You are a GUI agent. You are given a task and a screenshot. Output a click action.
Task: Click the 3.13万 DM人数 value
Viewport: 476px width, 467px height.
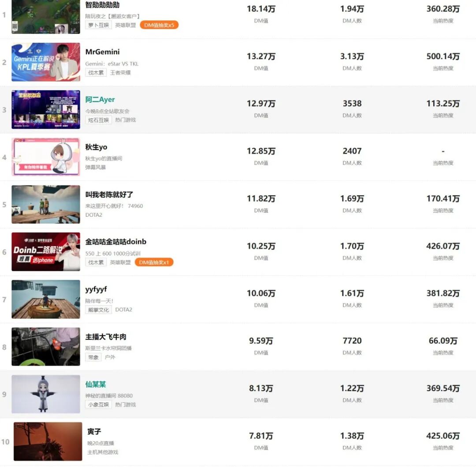pyautogui.click(x=352, y=56)
